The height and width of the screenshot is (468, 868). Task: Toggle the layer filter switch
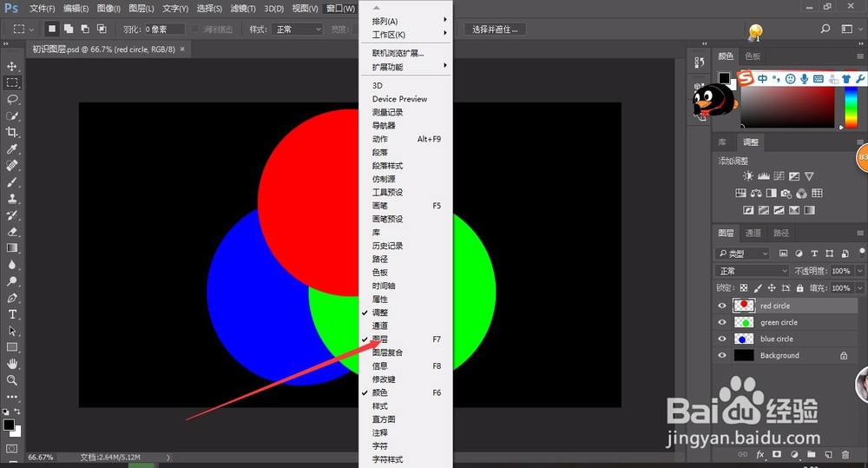860,254
